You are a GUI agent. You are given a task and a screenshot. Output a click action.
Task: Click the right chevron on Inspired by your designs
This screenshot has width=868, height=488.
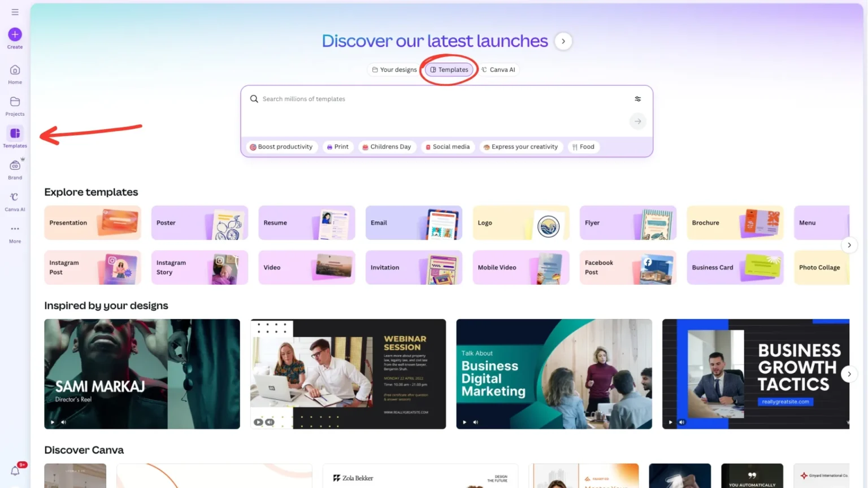(849, 374)
